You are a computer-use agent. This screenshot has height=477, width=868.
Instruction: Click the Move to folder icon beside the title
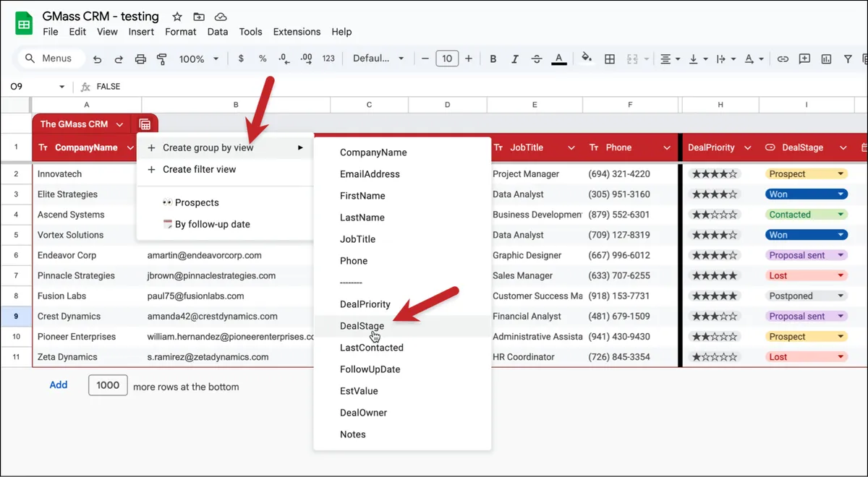pyautogui.click(x=199, y=16)
